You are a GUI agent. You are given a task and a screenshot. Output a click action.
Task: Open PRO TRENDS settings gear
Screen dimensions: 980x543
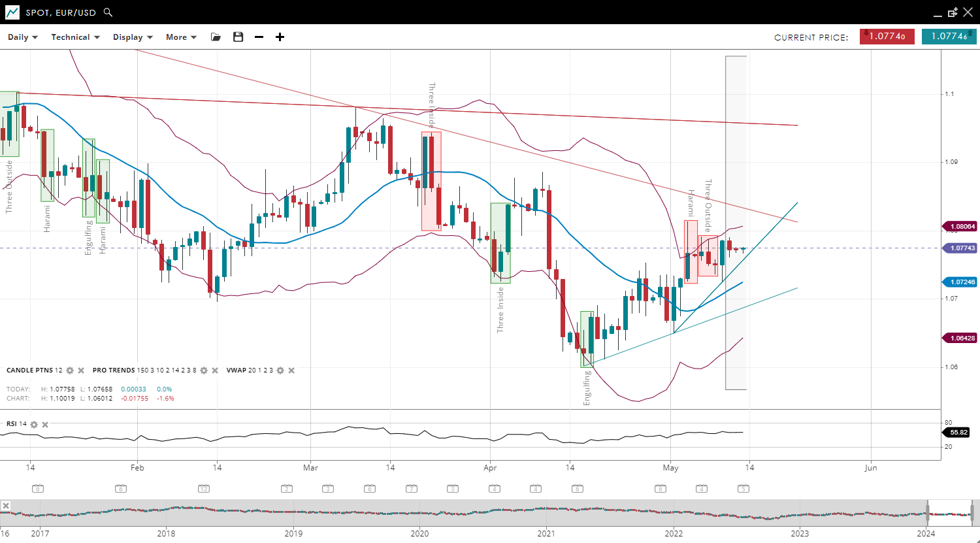pos(204,370)
